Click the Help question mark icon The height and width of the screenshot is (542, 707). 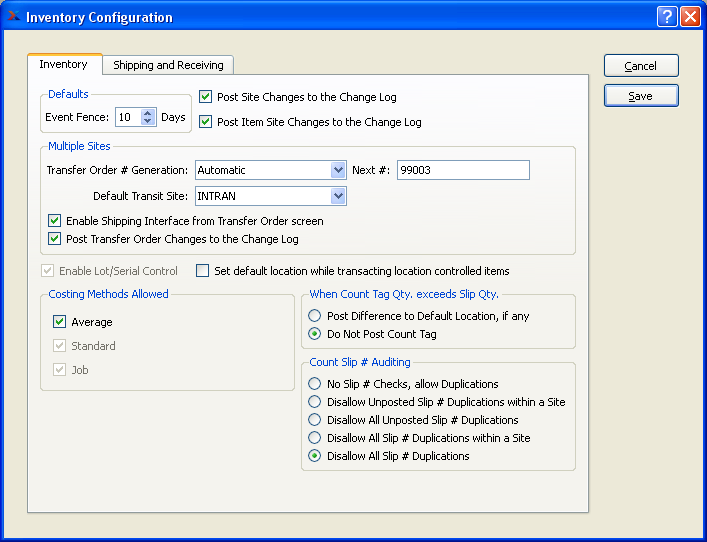tap(667, 17)
